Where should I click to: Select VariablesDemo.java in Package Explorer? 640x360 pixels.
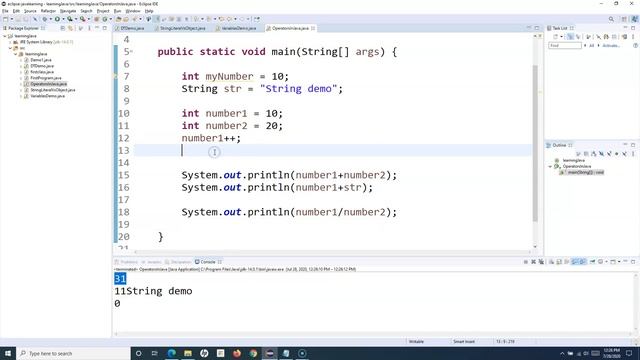[47, 96]
